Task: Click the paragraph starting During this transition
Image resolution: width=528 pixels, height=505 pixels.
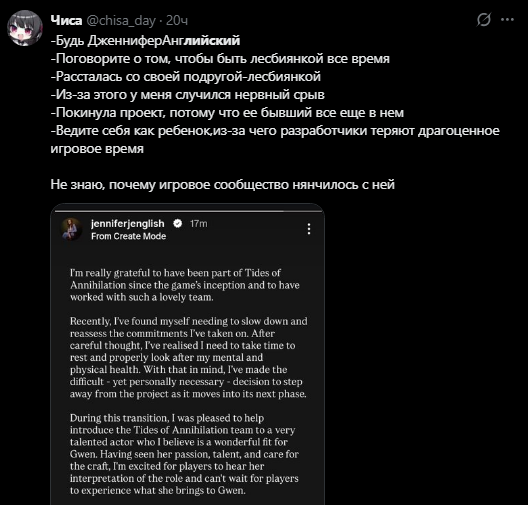Action: [x=184, y=454]
